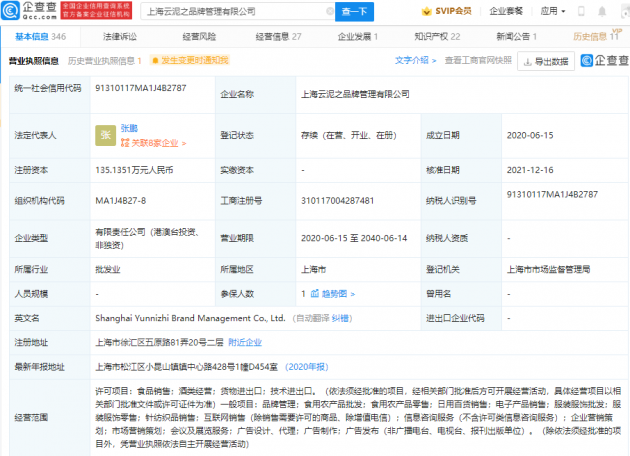Select annual report address 上海市松江区小昆山镇
The width and height of the screenshot is (630, 456).
(186, 367)
